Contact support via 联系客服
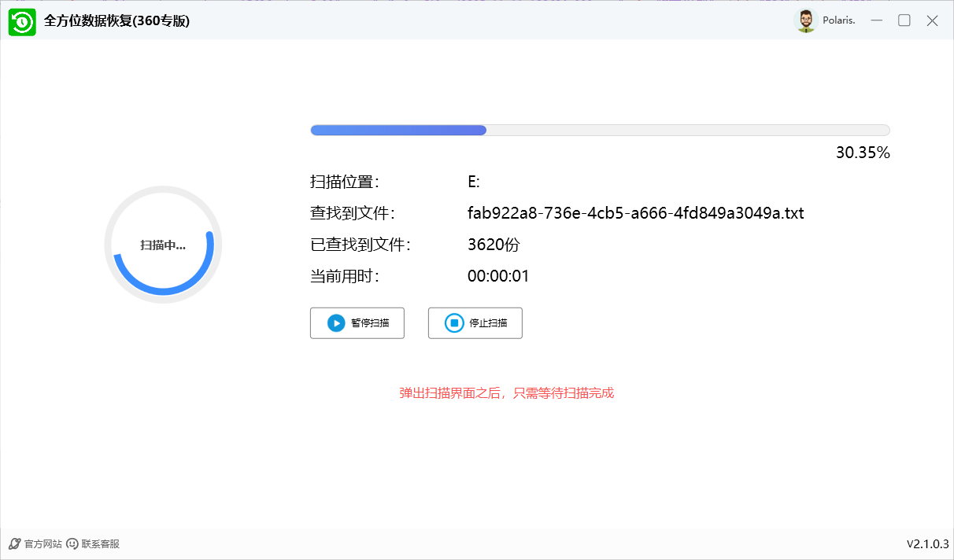 point(101,543)
